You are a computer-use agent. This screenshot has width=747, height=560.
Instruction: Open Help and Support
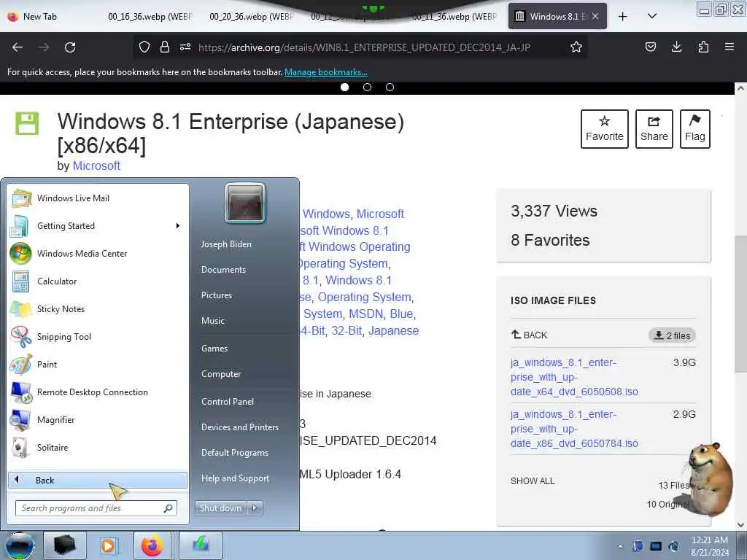click(x=235, y=478)
